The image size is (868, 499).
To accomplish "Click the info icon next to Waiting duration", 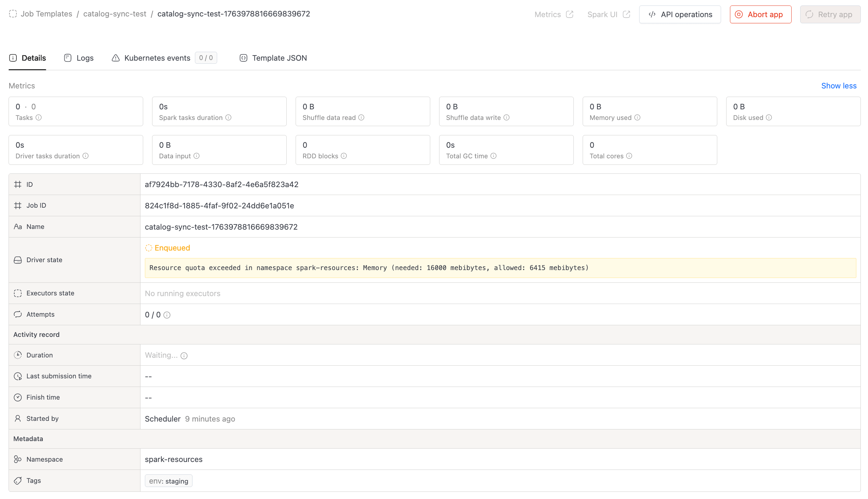I will [x=184, y=356].
